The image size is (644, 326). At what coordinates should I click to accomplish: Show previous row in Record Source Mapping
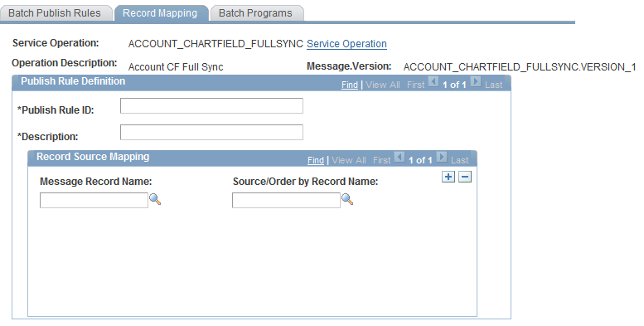pos(399,157)
